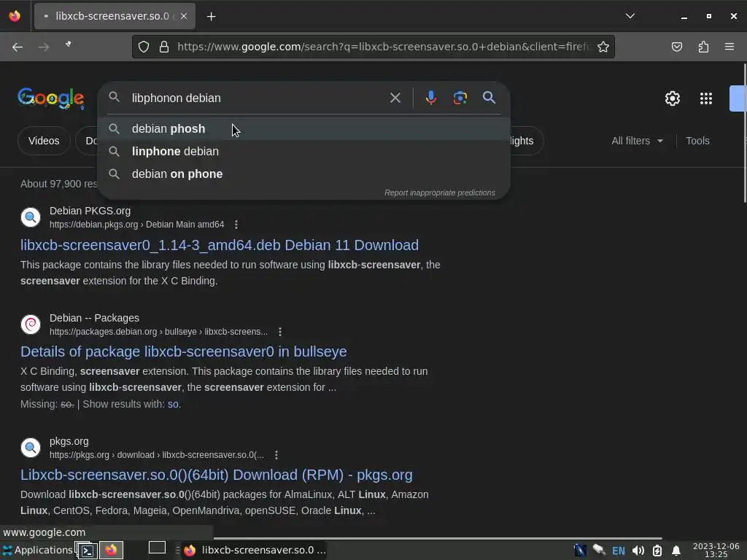Open power manager battery icon
This screenshot has height=560, width=747.
657,551
